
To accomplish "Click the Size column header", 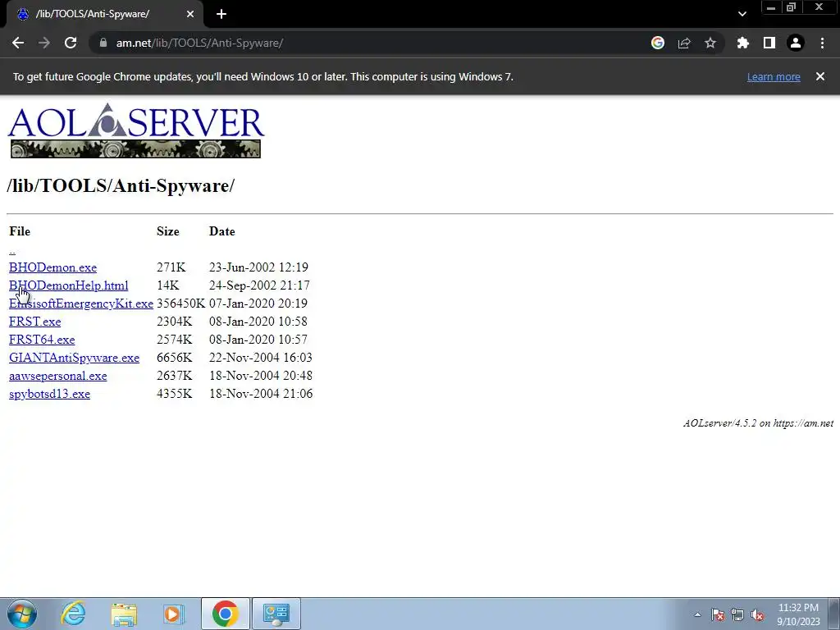I will coord(167,231).
